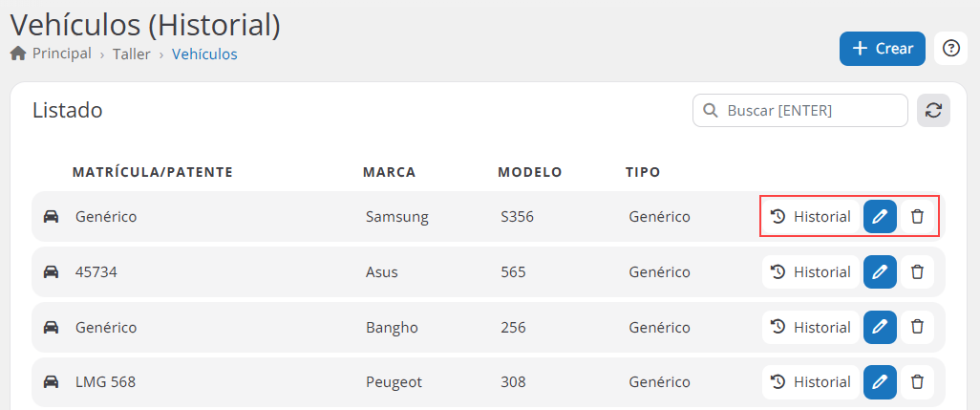The image size is (980, 410).
Task: Open Historial for the Samsung vehicle
Action: [x=811, y=217]
